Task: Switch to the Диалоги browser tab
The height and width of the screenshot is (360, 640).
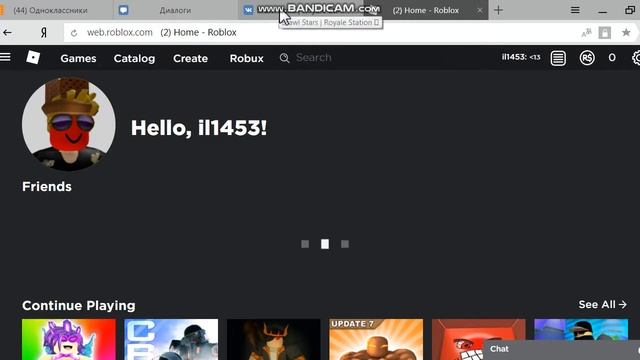Action: click(x=176, y=10)
